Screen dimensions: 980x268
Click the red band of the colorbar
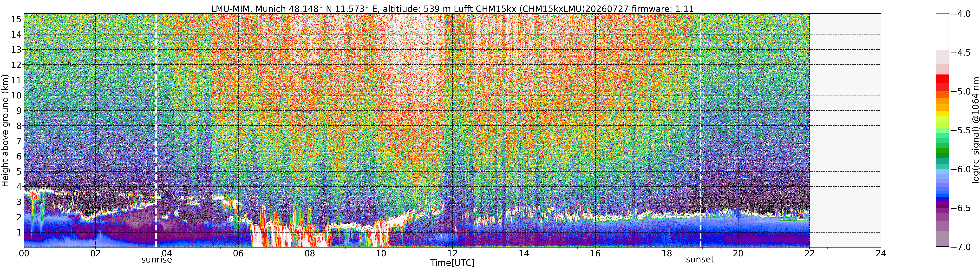point(942,79)
